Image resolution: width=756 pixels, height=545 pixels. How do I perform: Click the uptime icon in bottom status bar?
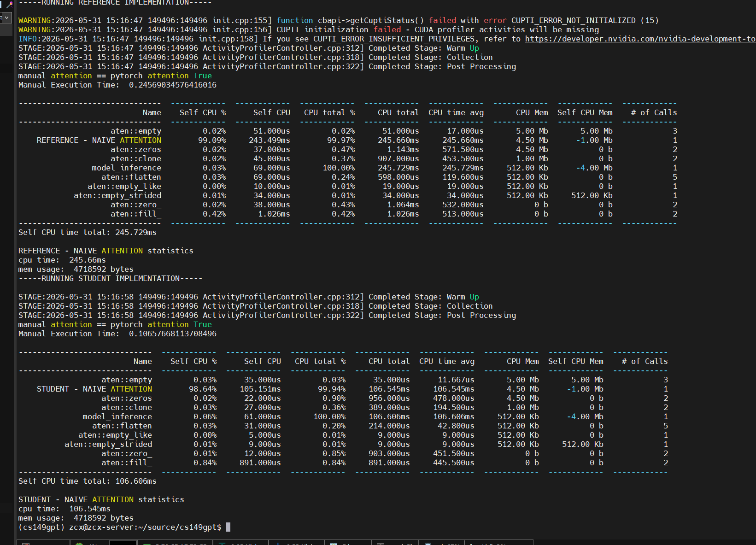(x=334, y=544)
